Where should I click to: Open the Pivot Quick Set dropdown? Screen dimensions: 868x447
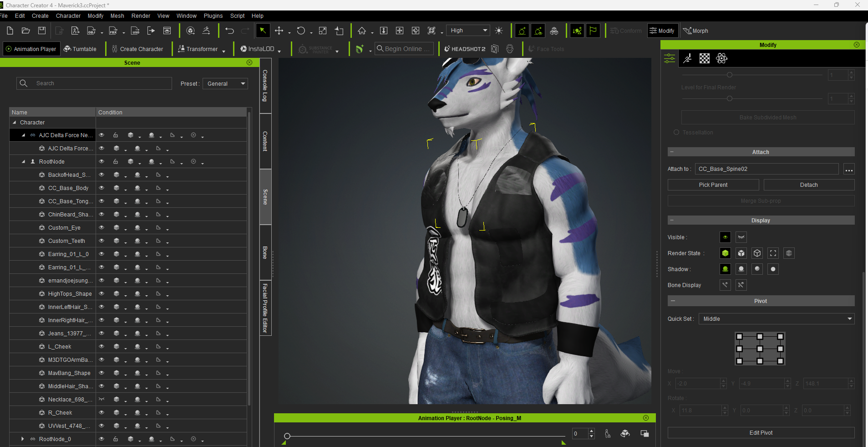point(776,319)
